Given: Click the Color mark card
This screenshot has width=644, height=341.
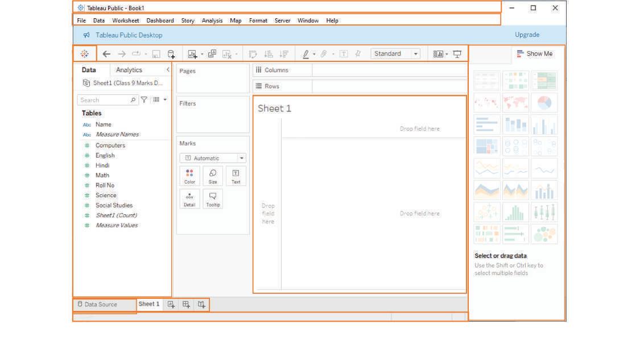Looking at the screenshot, I should click(190, 176).
